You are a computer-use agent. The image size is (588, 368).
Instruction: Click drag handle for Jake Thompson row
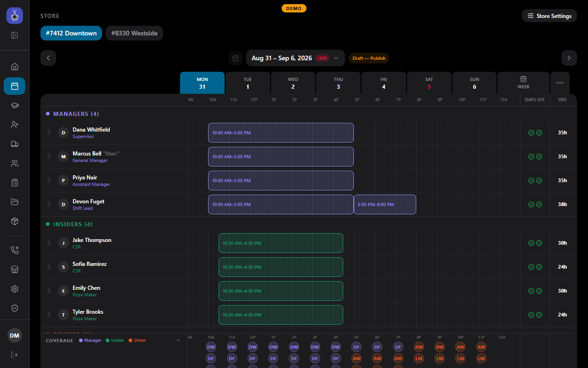coord(49,243)
